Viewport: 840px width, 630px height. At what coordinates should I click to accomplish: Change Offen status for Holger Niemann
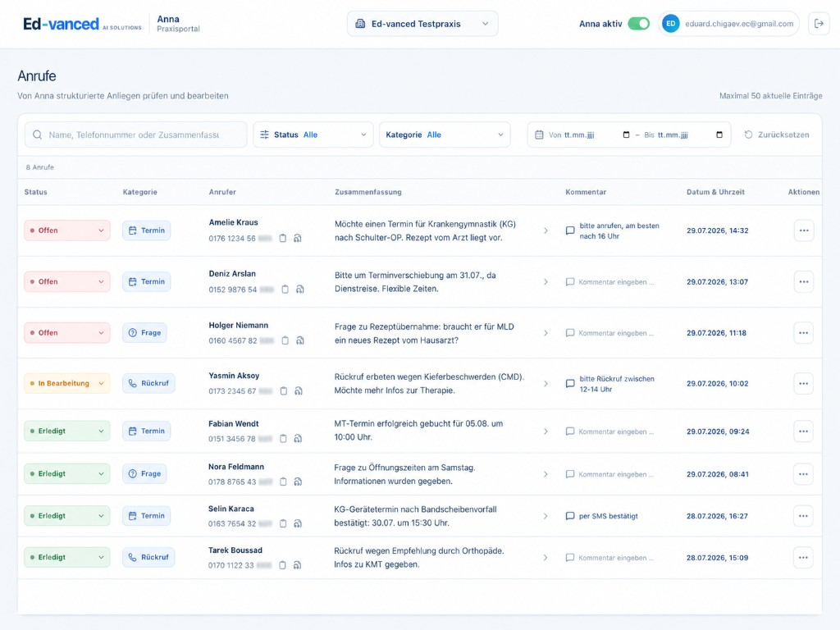[x=67, y=333]
